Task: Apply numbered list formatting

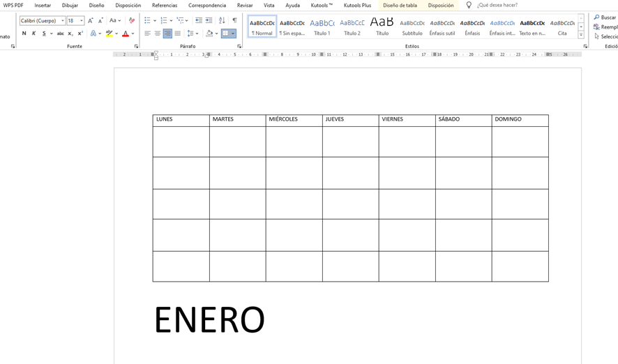Action: pos(164,20)
